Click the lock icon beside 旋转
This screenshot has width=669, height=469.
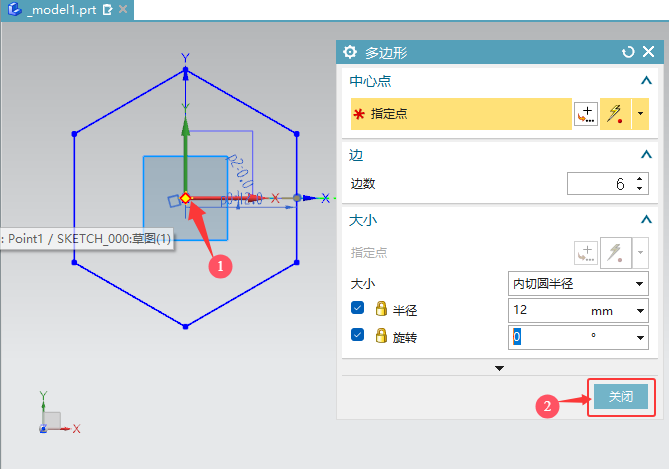380,337
